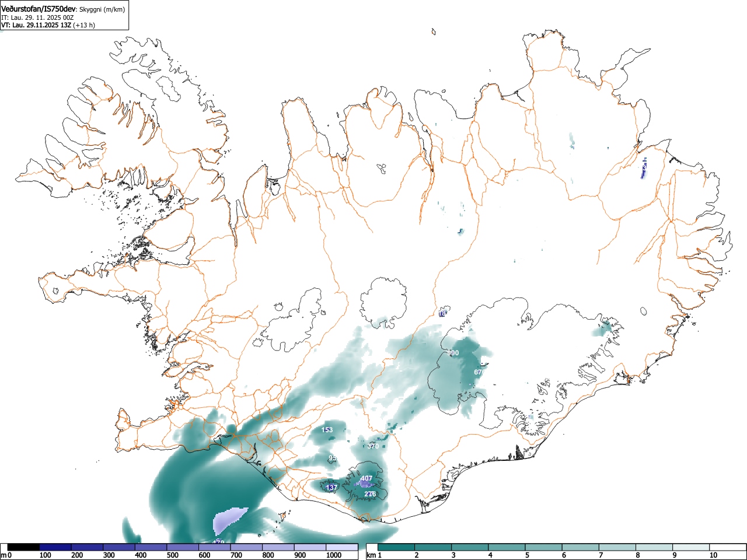This screenshot has height=560, width=747.
Task: Click the 153 visibility value label
Action: (x=327, y=430)
